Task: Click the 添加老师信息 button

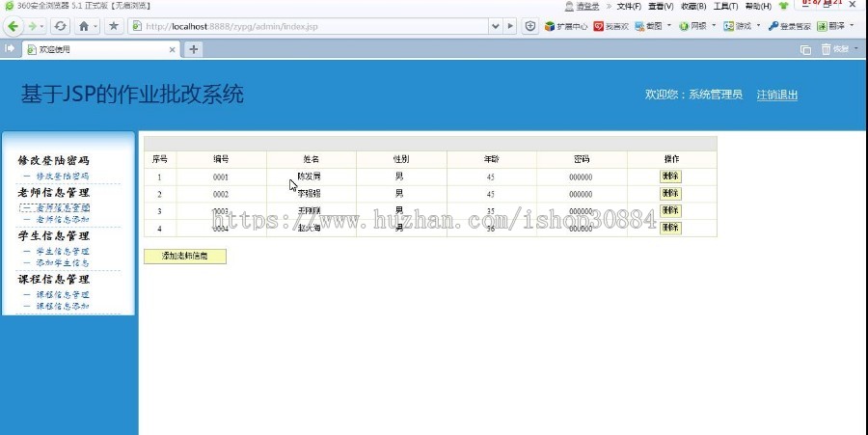Action: 185,257
